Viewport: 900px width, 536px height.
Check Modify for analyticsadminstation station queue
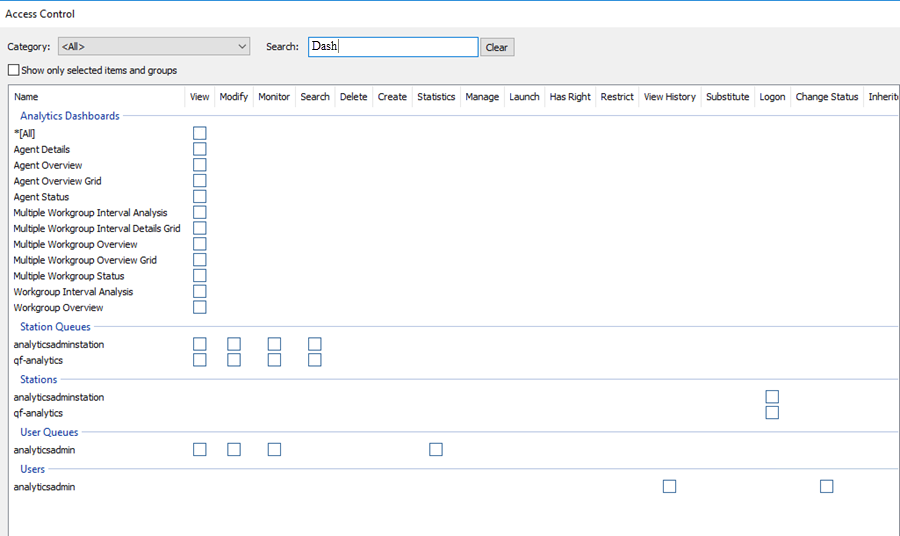click(x=234, y=344)
